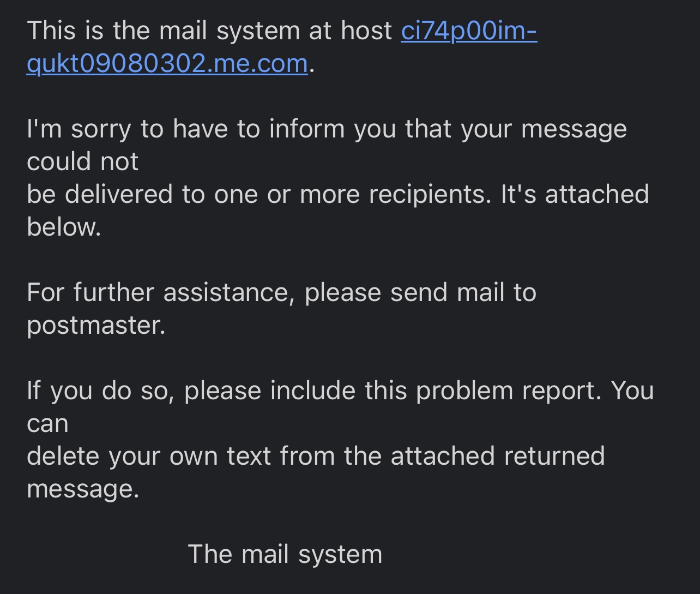The image size is (700, 594).
Task: Open the ci74p00im- host link
Action: point(469,31)
